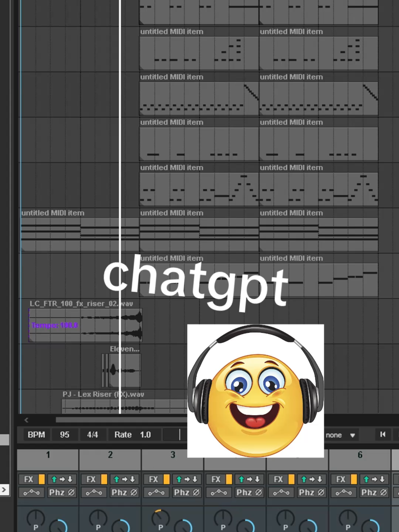Click the blue width knob on channel 3

point(184,526)
